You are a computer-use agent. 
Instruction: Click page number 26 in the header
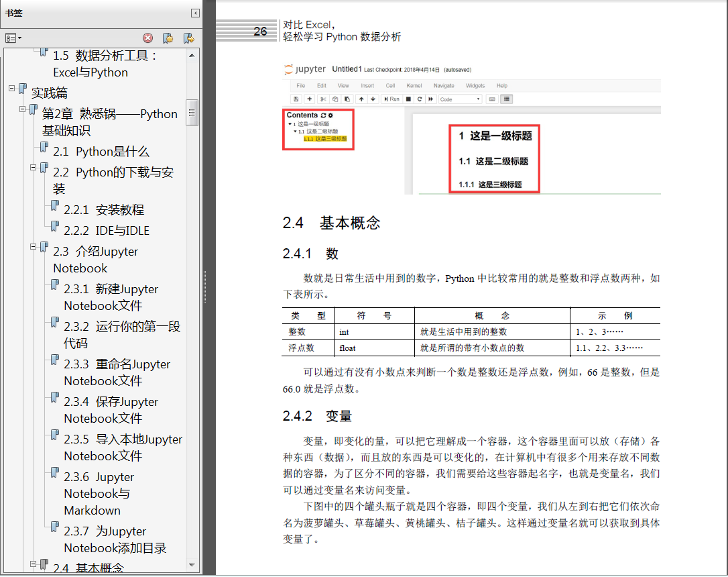(x=260, y=32)
